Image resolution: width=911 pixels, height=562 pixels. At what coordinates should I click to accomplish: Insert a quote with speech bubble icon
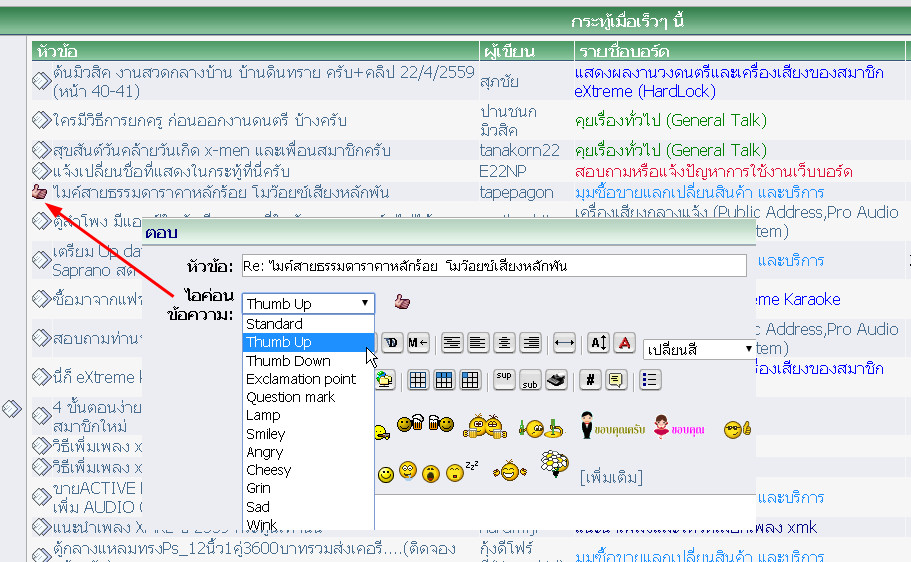(x=616, y=380)
